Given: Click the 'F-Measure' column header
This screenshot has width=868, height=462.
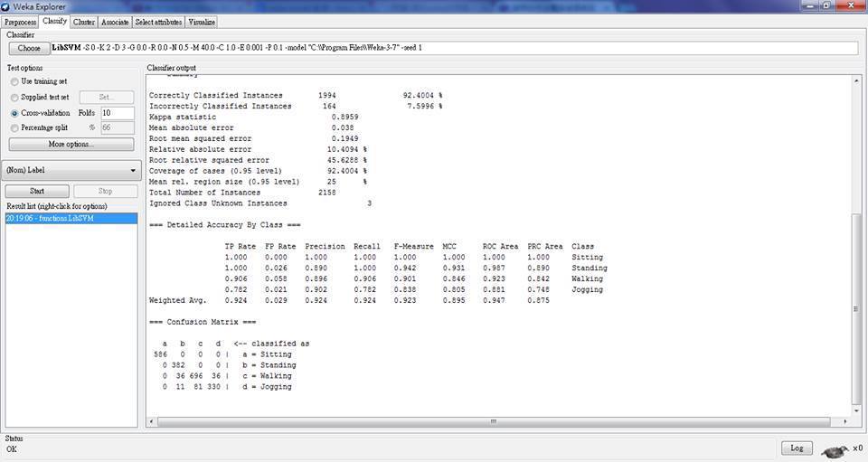Looking at the screenshot, I should pos(413,247).
